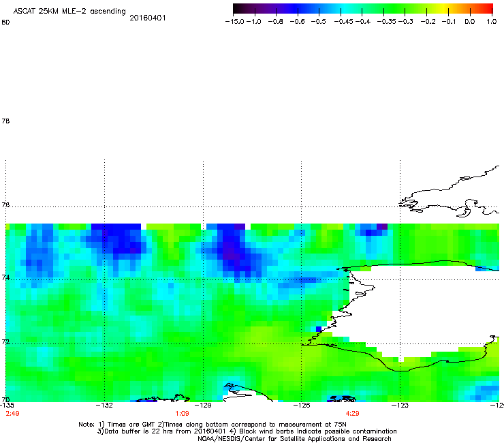Click the red time stamp "1:09"

182,414
